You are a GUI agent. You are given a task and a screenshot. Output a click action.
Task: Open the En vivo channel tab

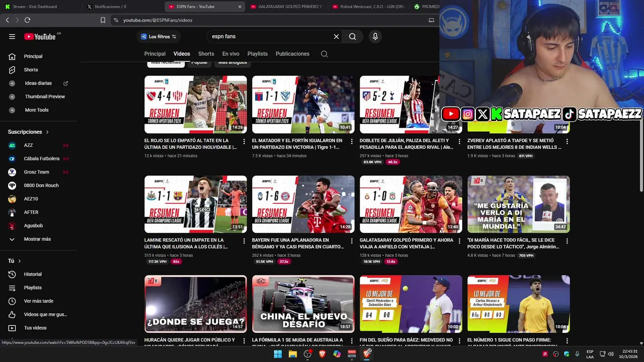click(x=231, y=54)
